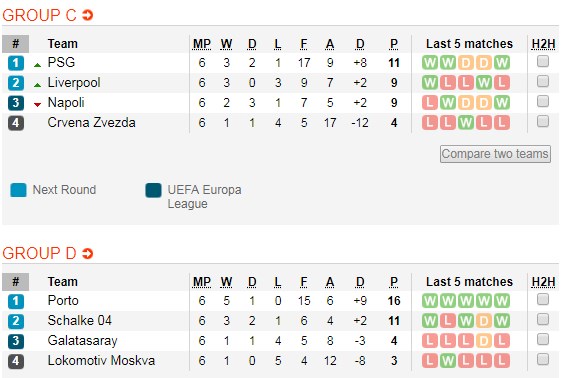Sort Group C by the P points column

[394, 44]
